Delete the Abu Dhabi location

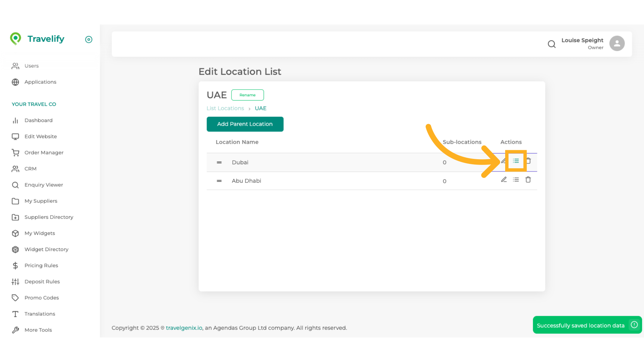click(x=528, y=180)
